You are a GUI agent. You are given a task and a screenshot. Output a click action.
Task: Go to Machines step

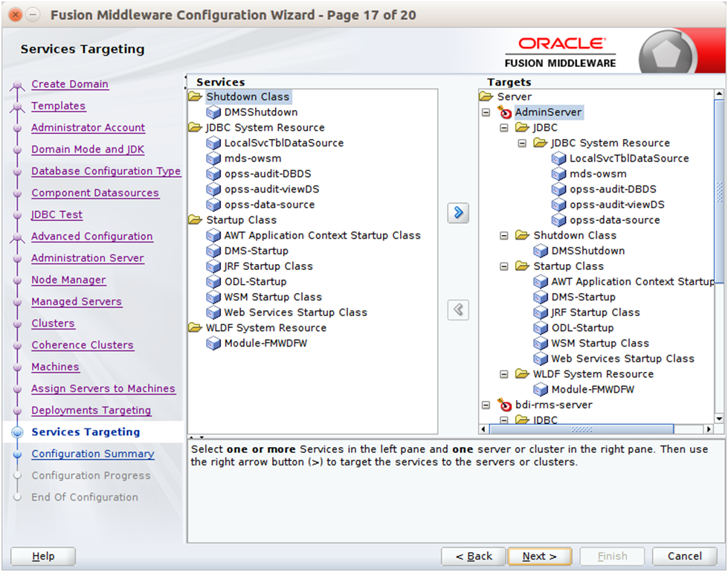[x=55, y=367]
